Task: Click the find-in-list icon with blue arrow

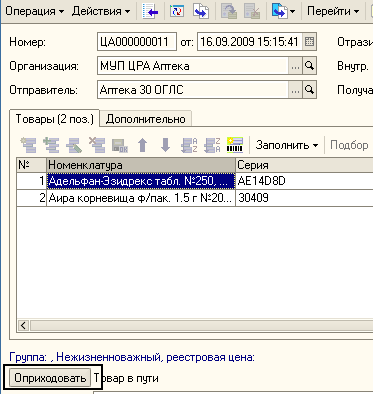Action: coord(150,11)
